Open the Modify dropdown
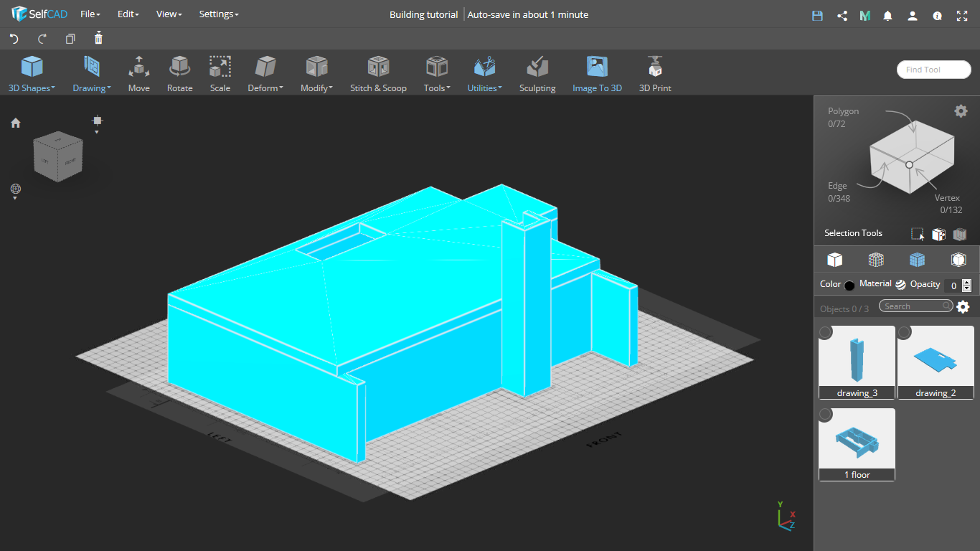 pos(316,75)
